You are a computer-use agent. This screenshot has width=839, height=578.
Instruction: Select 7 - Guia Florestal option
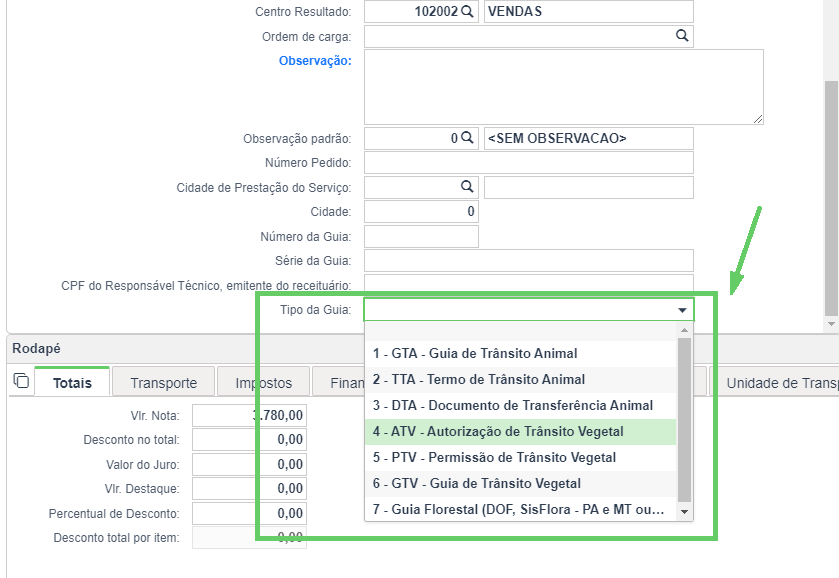(521, 509)
